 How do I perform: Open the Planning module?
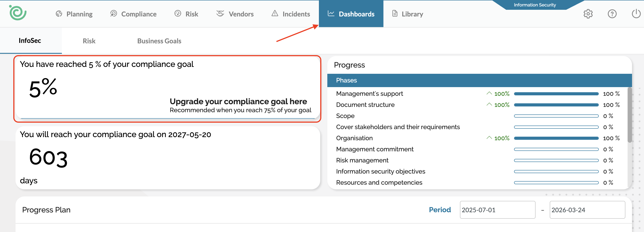74,14
